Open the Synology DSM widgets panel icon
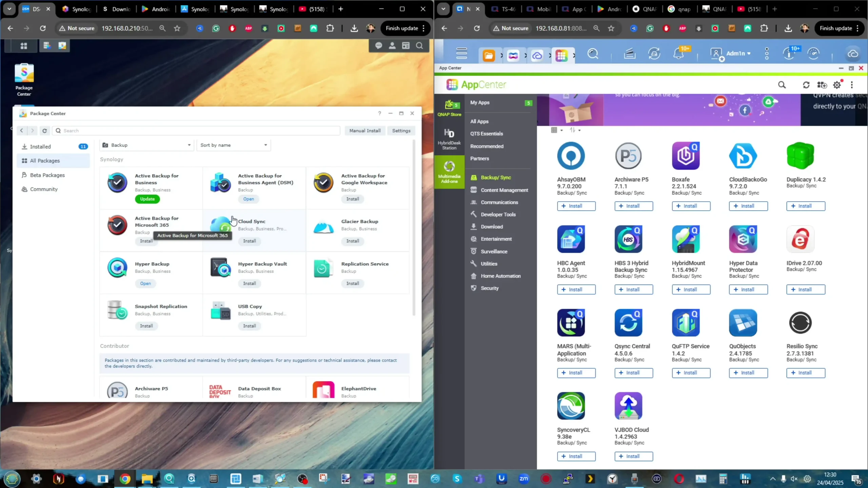The image size is (868, 488). pos(406,45)
